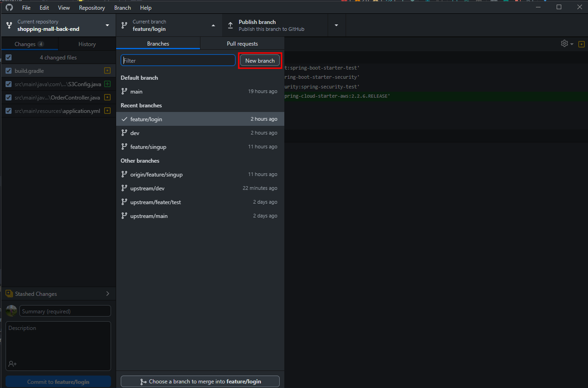
Task: Uncheck the build.gradle file checkbox
Action: (x=9, y=71)
